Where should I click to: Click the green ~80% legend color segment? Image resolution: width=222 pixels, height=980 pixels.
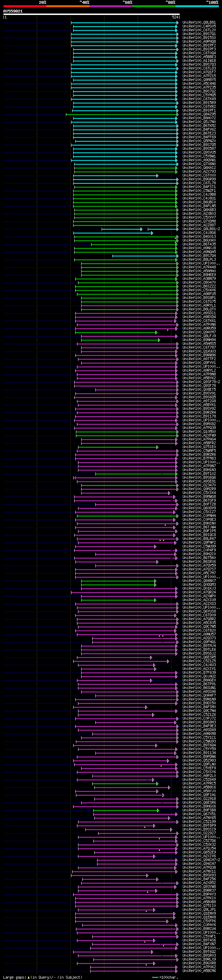click(x=154, y=6)
